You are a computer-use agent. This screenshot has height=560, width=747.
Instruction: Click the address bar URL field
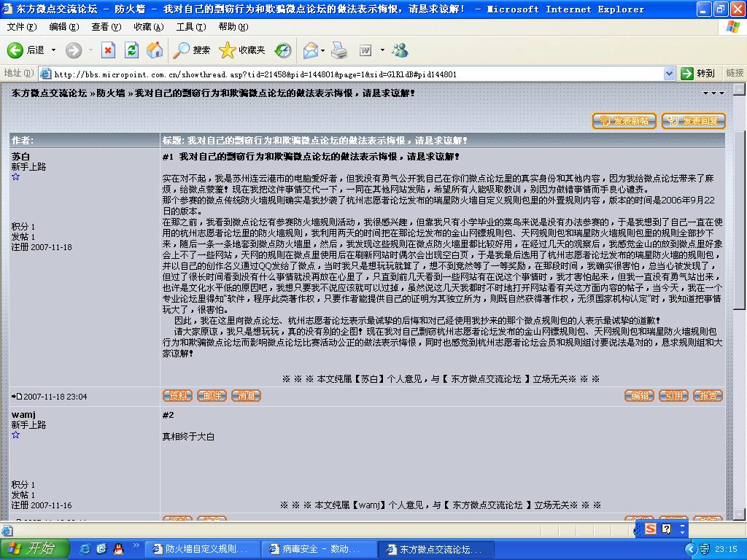click(357, 74)
